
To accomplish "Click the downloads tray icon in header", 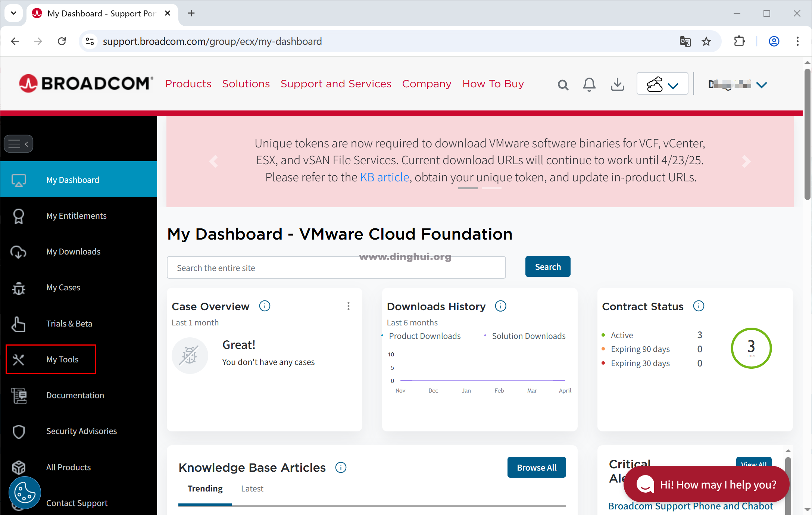I will pos(618,85).
